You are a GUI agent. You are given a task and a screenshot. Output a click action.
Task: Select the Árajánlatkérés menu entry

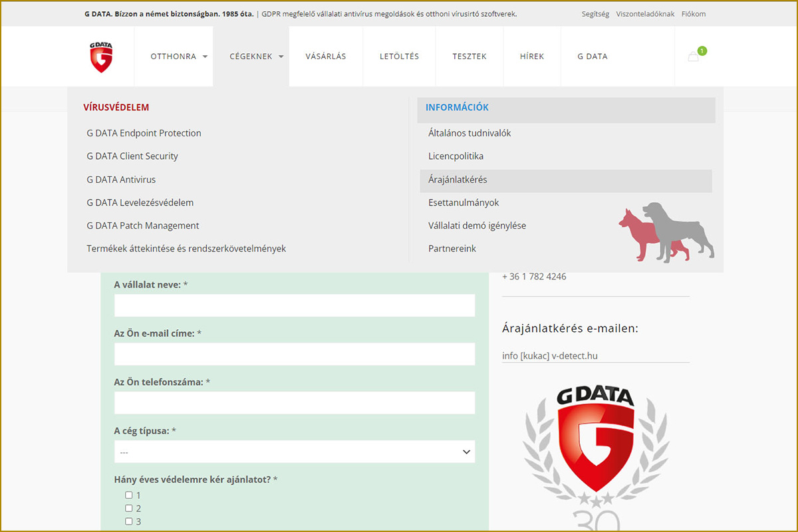tap(566, 181)
